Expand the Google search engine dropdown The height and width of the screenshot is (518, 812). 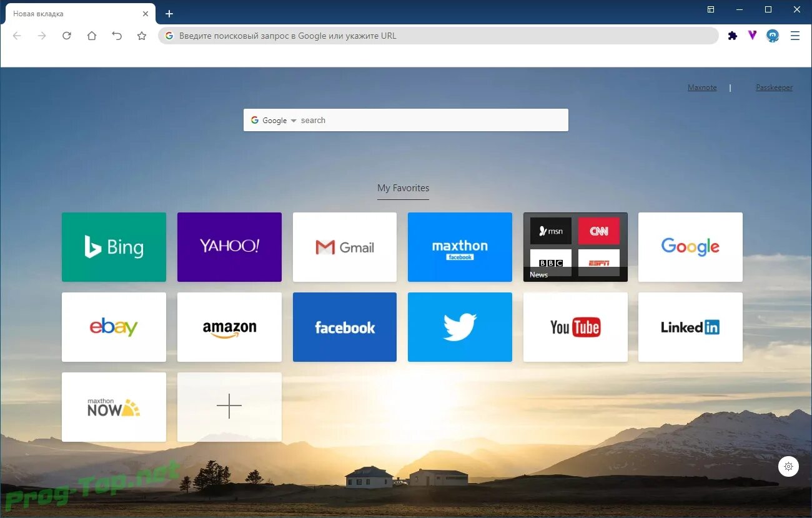tap(274, 120)
